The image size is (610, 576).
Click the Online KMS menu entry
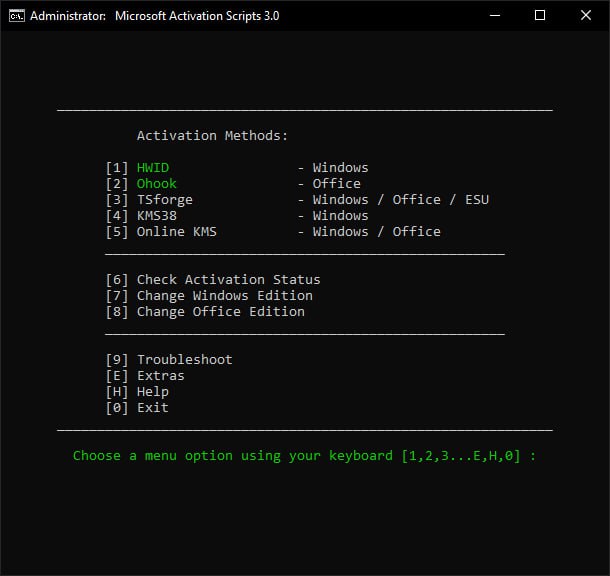(177, 232)
